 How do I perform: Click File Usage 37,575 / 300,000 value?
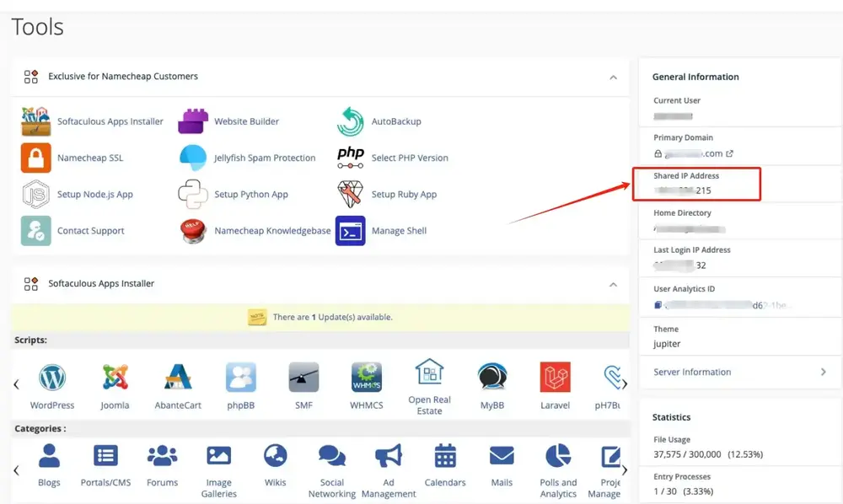[708, 454]
